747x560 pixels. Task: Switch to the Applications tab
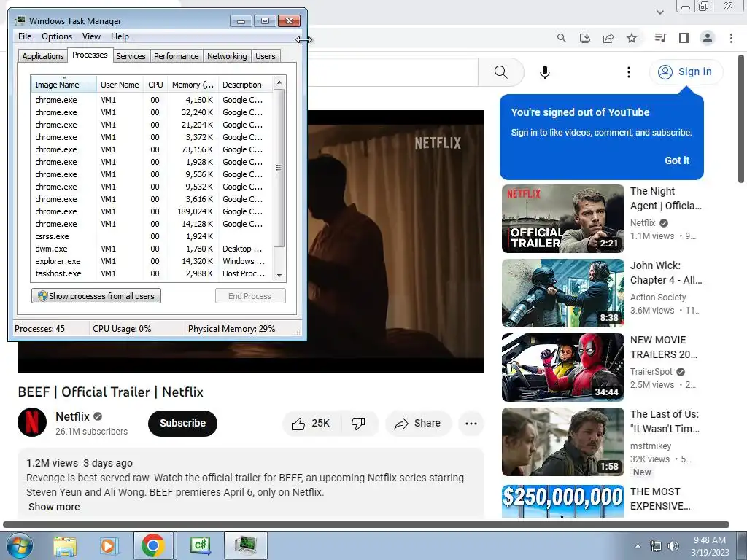click(43, 56)
